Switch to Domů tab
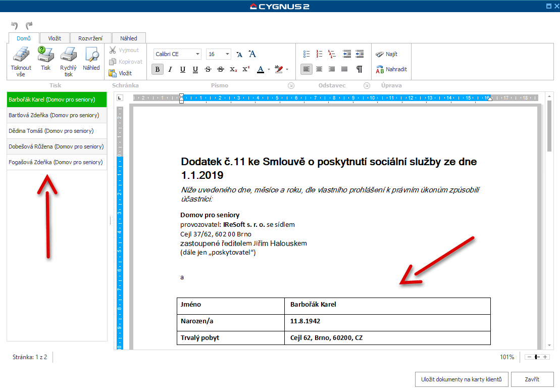 point(24,38)
